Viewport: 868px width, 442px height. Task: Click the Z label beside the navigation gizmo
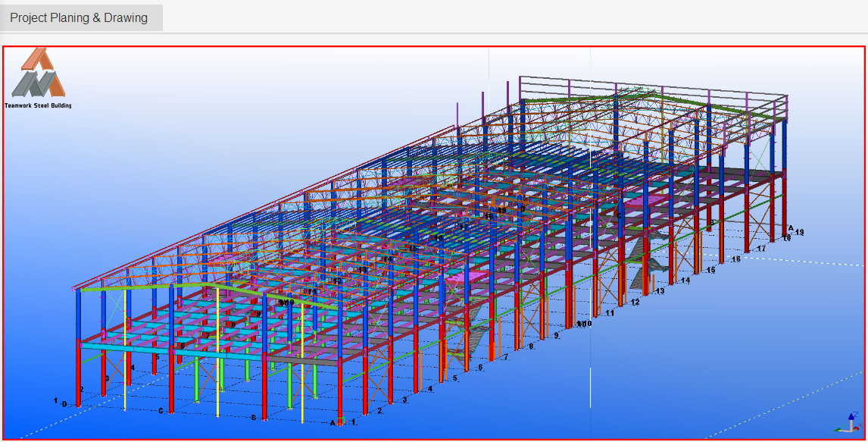(x=857, y=414)
